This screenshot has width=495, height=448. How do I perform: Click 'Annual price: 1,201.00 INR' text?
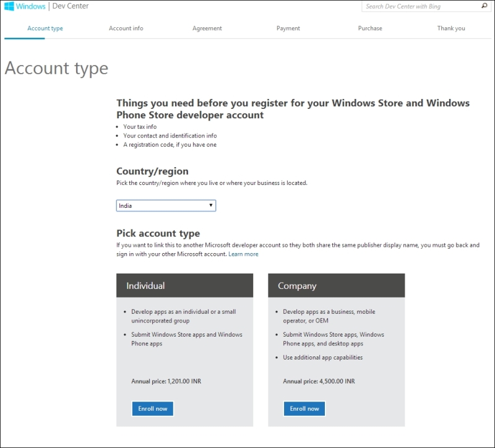(x=166, y=381)
